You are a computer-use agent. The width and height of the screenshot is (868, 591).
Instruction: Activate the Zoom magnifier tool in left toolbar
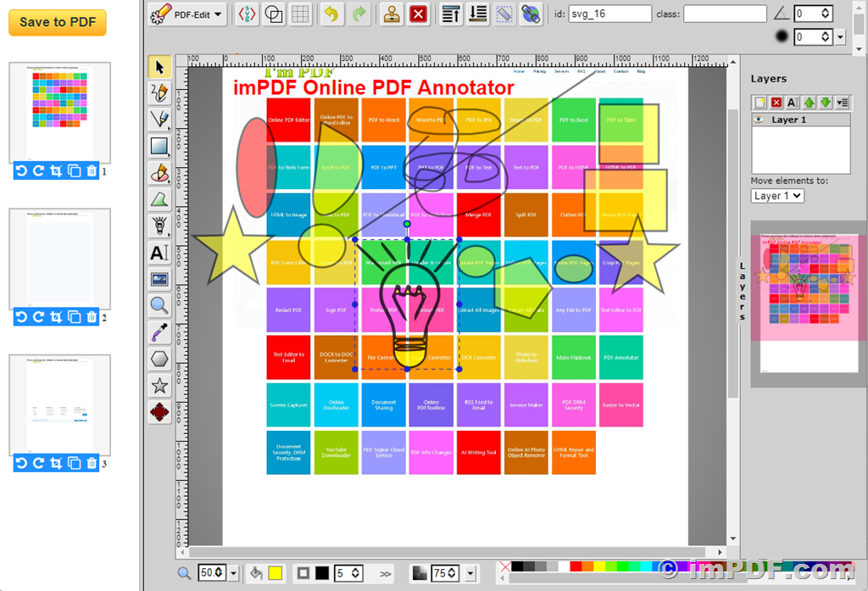pyautogui.click(x=159, y=305)
